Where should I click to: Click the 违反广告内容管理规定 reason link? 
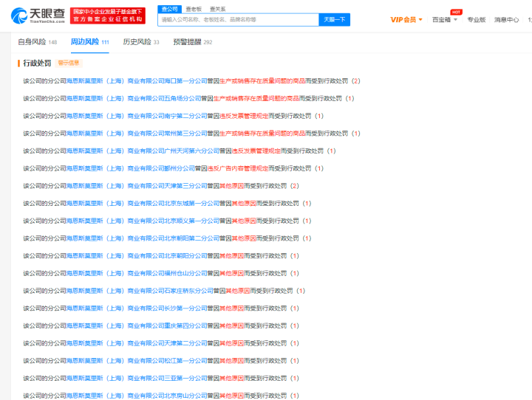238,168
